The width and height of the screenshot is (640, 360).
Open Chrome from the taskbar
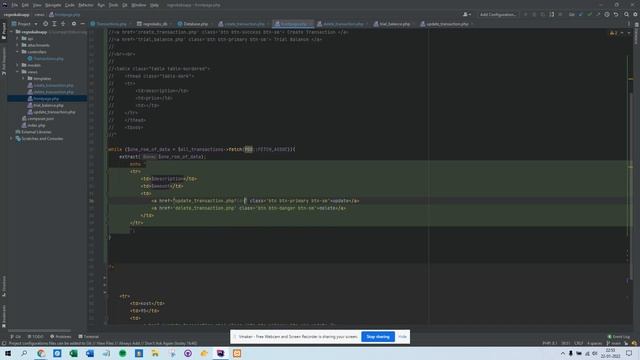tap(41, 353)
